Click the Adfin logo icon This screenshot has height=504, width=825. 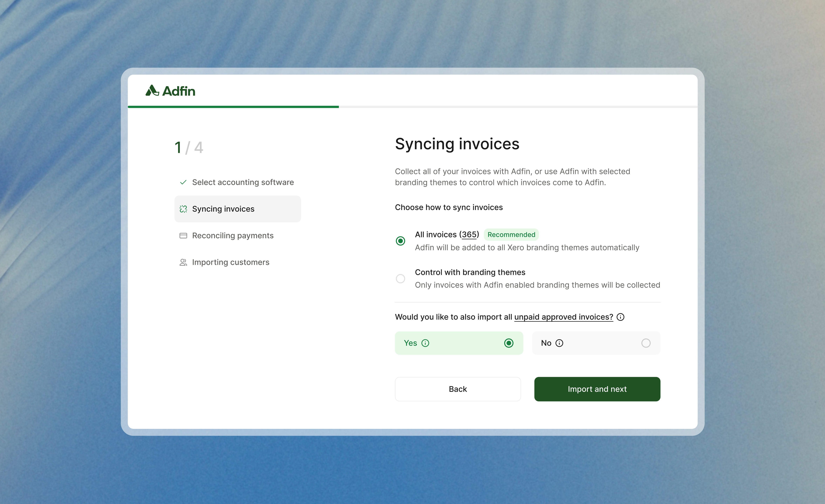(x=152, y=90)
